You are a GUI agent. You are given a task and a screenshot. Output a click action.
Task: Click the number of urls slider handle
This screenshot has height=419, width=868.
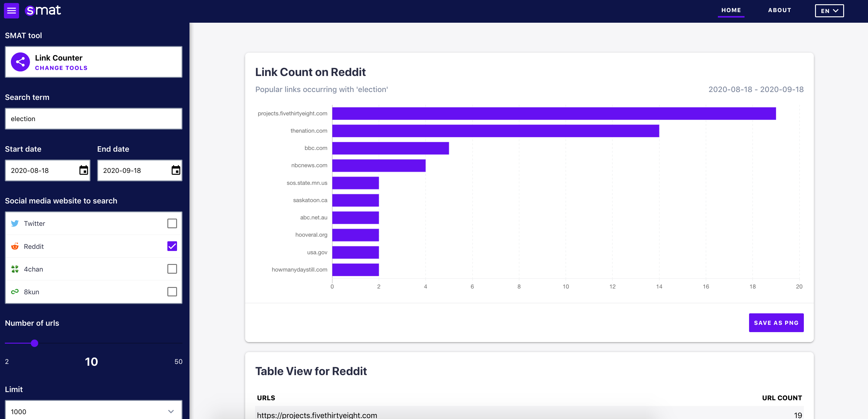pyautogui.click(x=35, y=344)
